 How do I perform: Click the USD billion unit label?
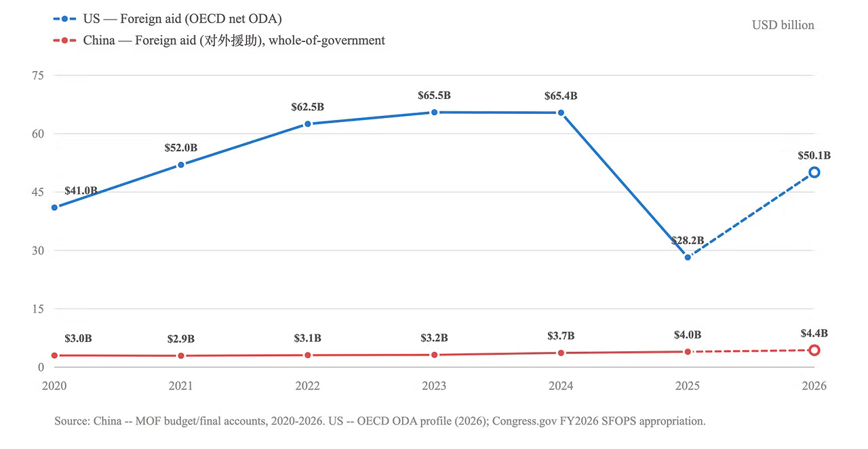pos(783,25)
